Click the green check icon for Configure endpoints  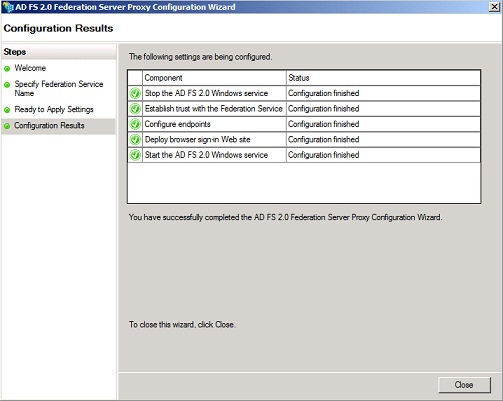pyautogui.click(x=135, y=124)
